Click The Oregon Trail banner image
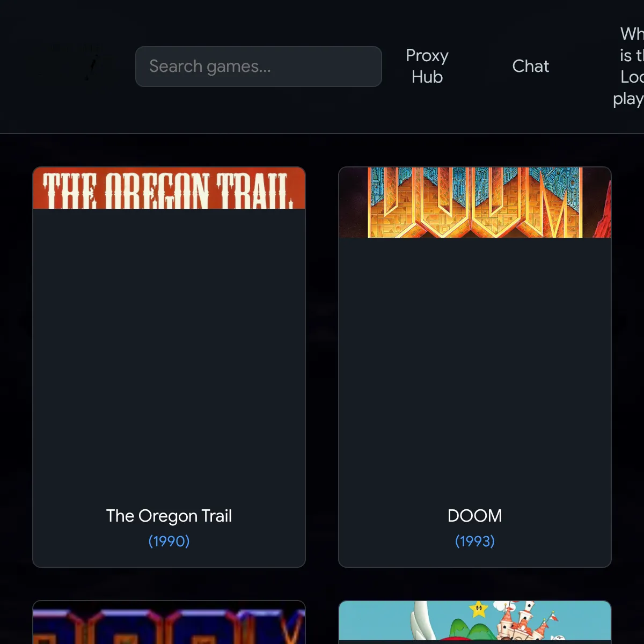This screenshot has height=644, width=644. [169, 188]
